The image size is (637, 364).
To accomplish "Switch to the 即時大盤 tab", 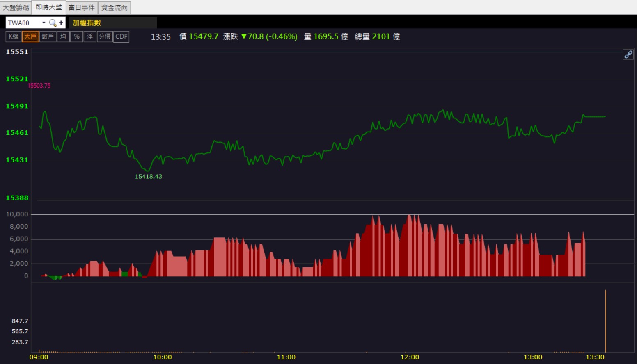I will coord(48,7).
